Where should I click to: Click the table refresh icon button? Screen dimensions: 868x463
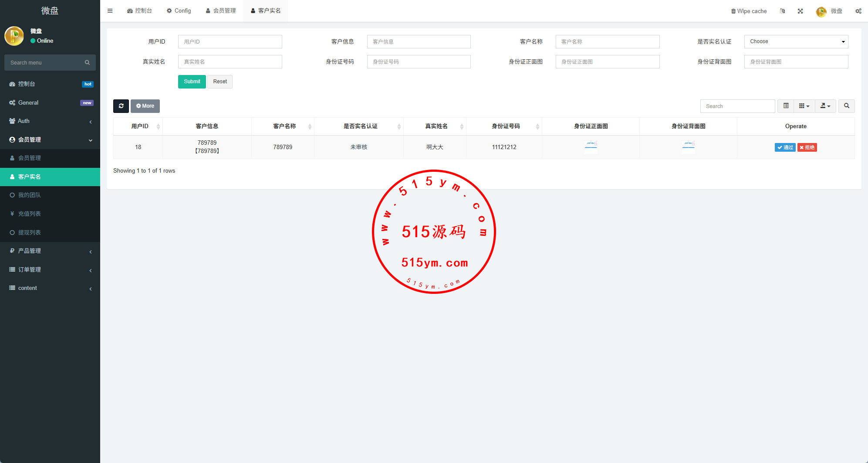point(121,106)
